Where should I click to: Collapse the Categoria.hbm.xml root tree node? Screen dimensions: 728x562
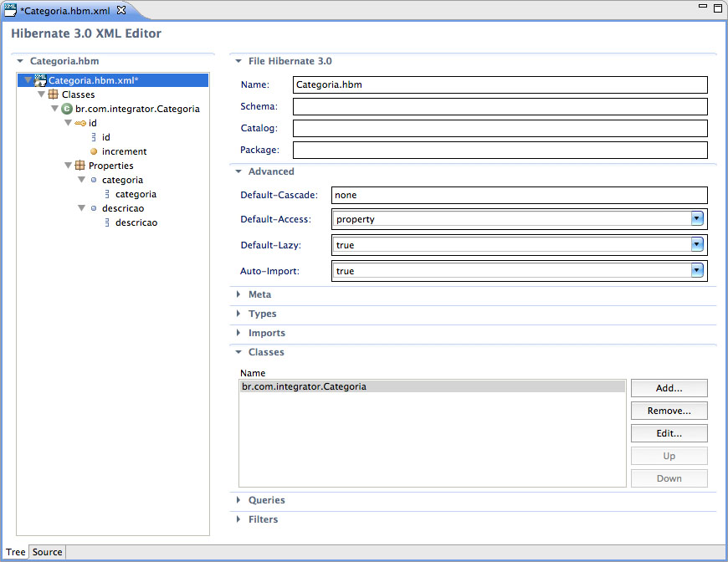pos(28,79)
